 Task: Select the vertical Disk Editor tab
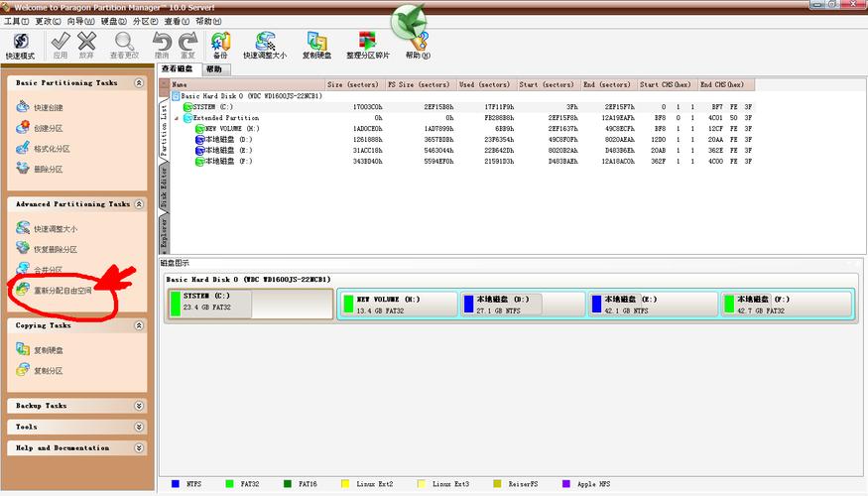[164, 187]
